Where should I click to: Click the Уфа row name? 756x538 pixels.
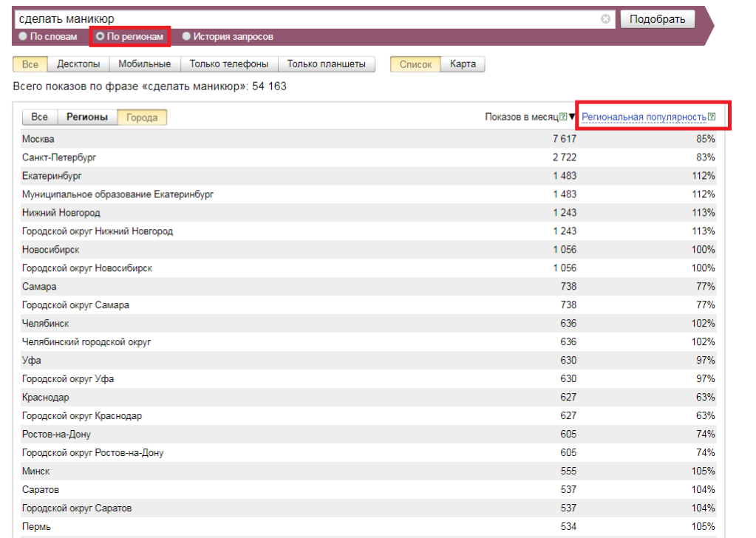31,360
